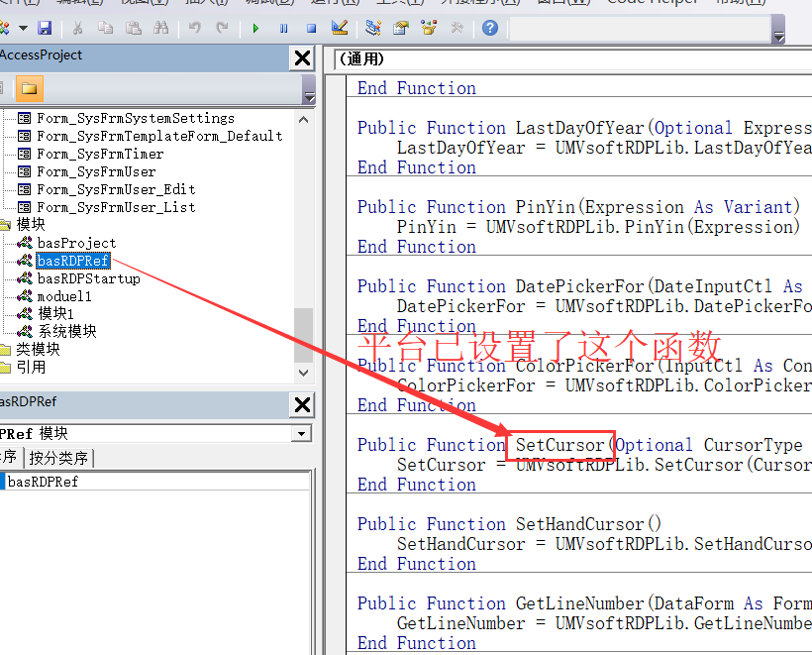Save the project with the floppy disk icon

(45, 28)
